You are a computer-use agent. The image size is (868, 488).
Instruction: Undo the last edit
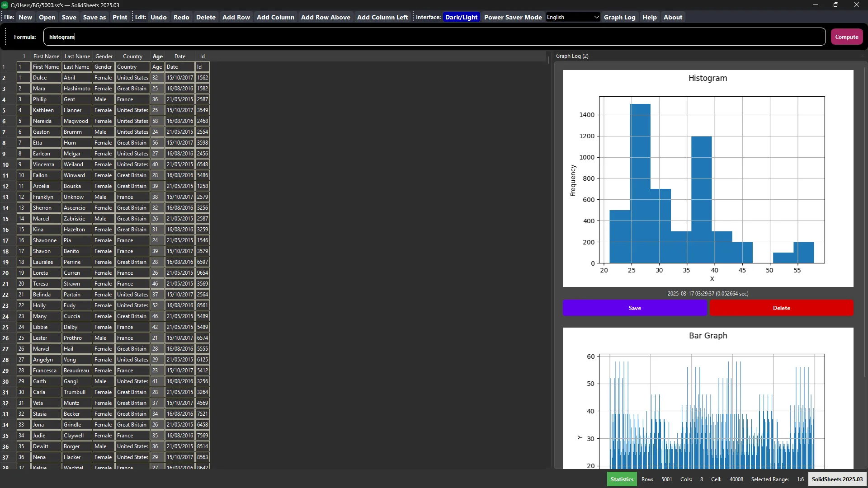click(159, 17)
